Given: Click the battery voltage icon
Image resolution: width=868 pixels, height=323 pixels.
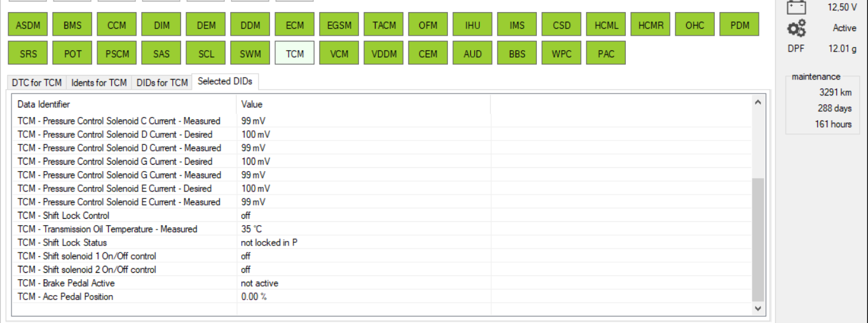Looking at the screenshot, I should [x=796, y=8].
